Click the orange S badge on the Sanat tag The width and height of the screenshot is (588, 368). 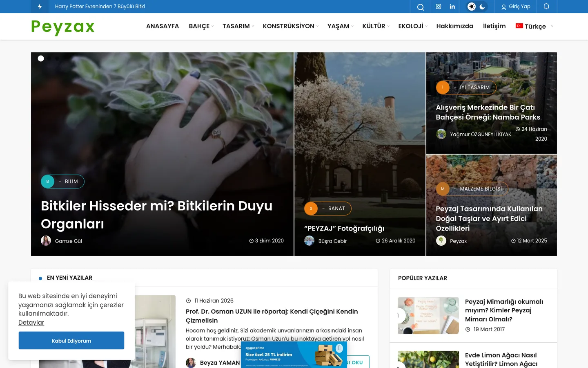point(311,209)
